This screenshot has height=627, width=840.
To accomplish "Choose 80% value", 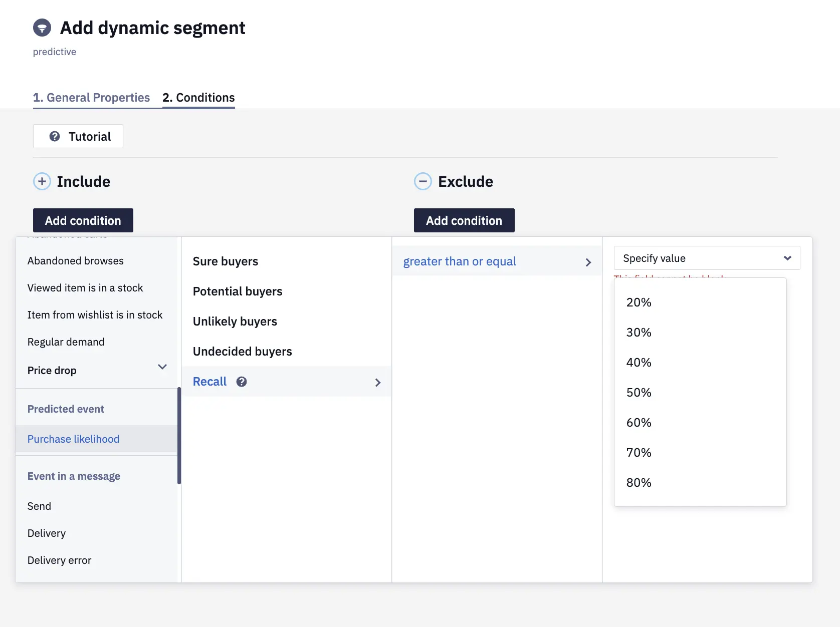I will (639, 483).
